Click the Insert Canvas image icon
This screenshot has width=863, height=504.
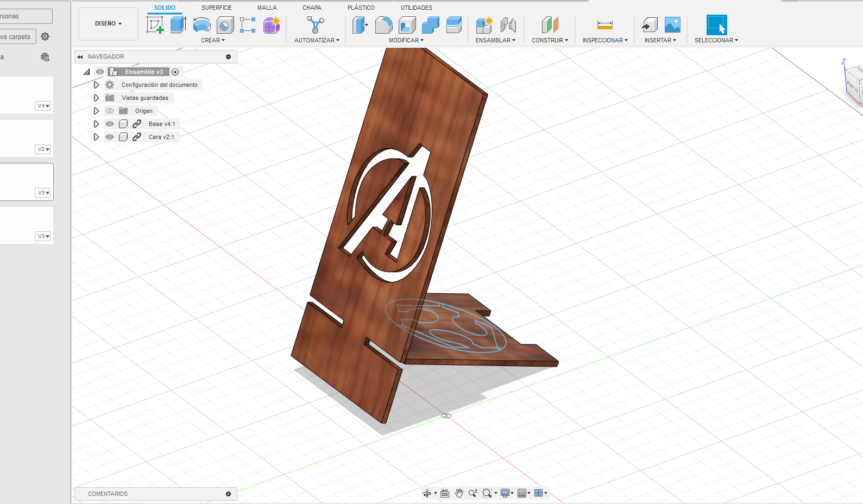pos(672,25)
